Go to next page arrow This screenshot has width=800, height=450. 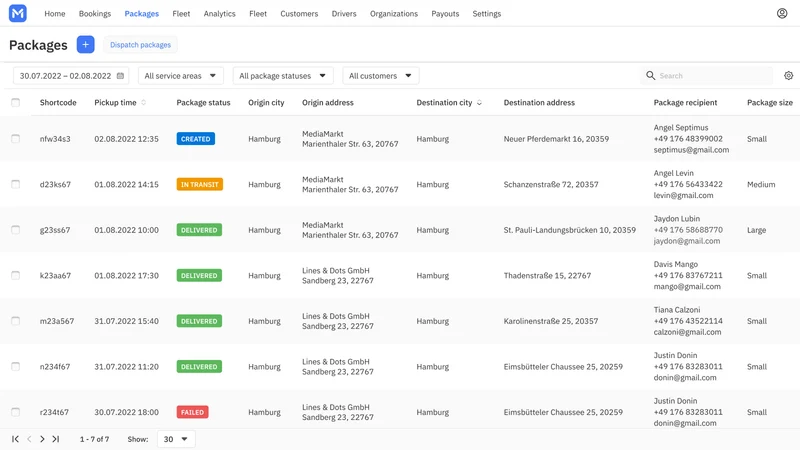[x=42, y=439]
